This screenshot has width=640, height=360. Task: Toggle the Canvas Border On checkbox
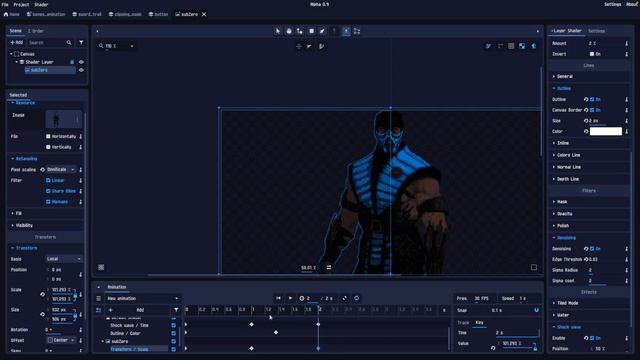tap(592, 110)
